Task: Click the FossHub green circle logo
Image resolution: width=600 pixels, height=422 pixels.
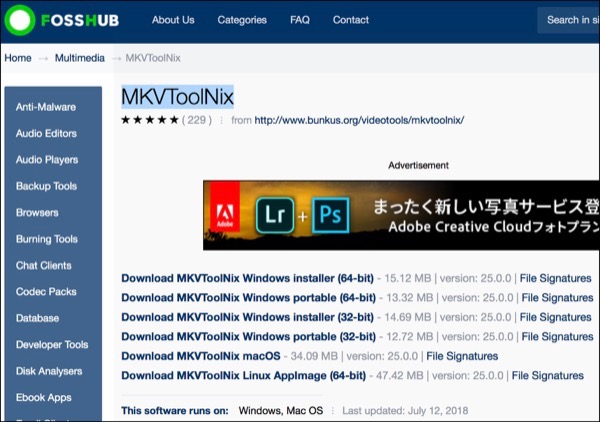Action: (x=20, y=20)
